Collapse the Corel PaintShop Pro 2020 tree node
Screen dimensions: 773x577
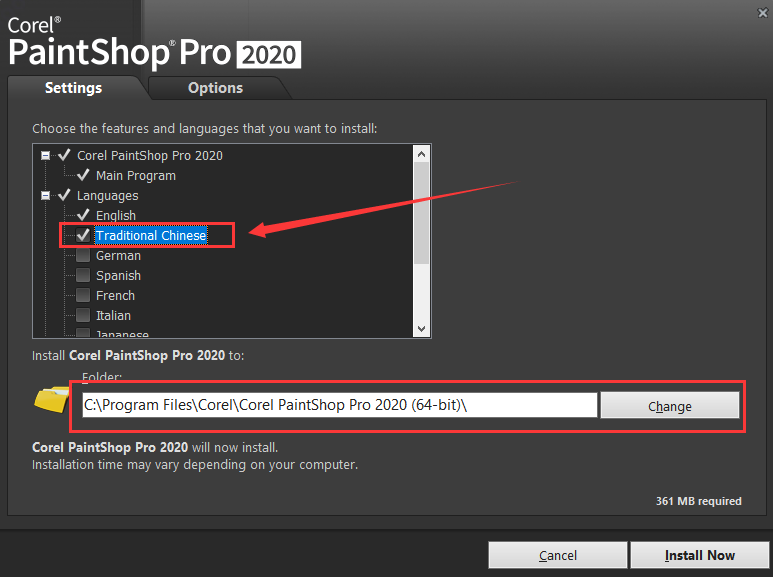point(45,156)
